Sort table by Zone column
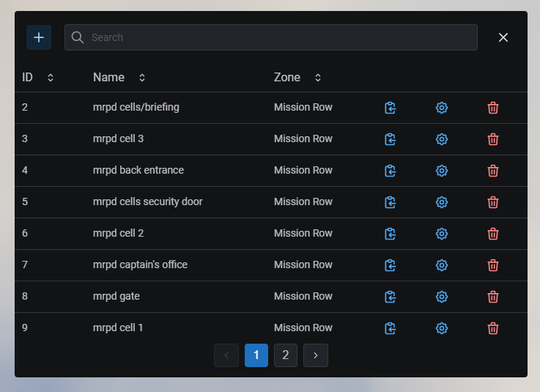Screen dimensions: 540x392 tap(318, 78)
